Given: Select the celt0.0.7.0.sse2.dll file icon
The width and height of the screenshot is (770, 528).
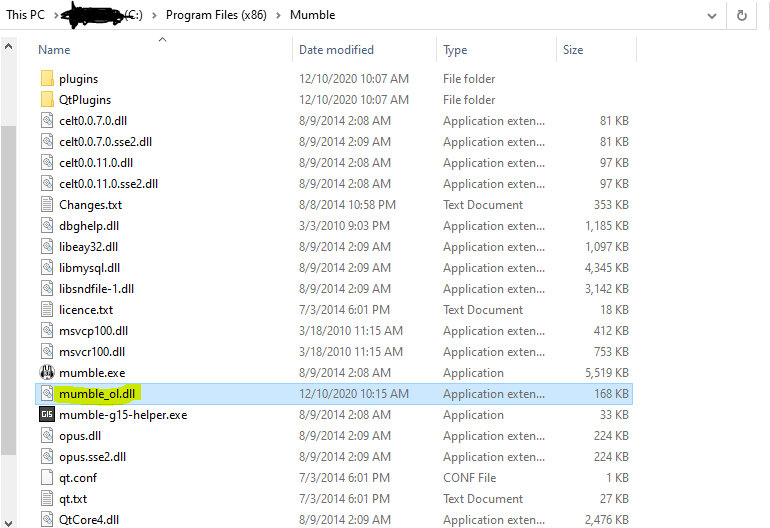Looking at the screenshot, I should click(47, 142).
